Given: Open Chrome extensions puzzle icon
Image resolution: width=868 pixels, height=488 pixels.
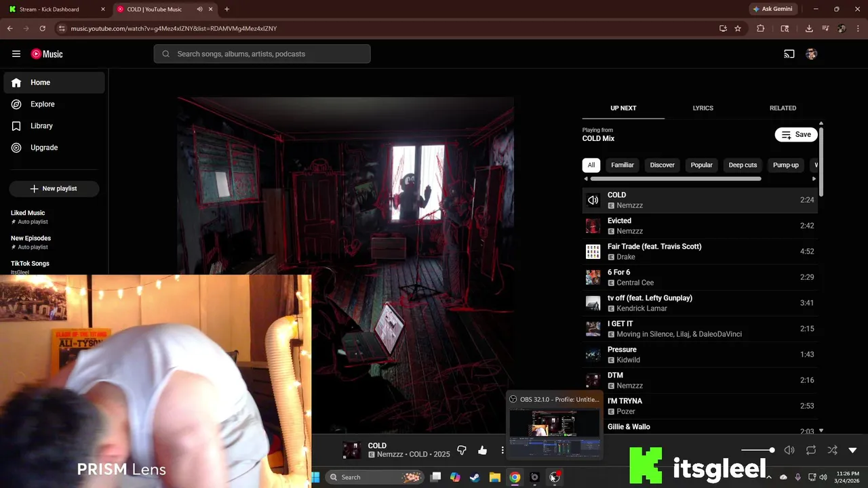Looking at the screenshot, I should pyautogui.click(x=760, y=28).
